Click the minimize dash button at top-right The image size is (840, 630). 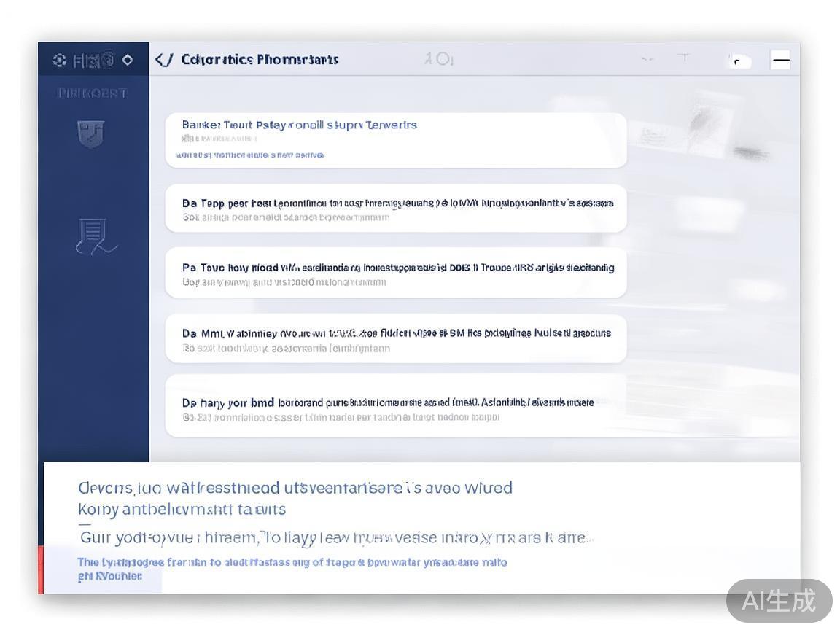(780, 61)
